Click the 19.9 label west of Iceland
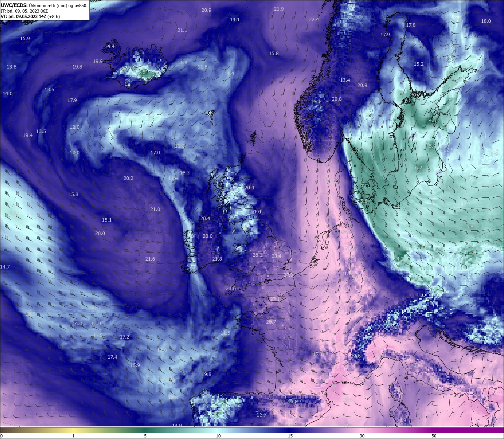Screen dimensions: 504x439 pyautogui.click(x=98, y=61)
